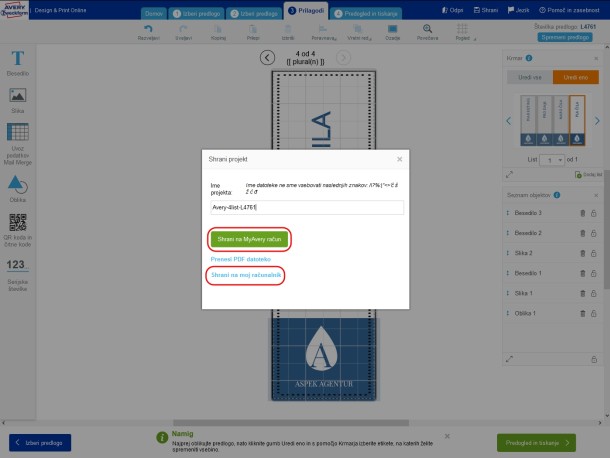The width and height of the screenshot is (610, 458).
Task: Click Shrani na MyAvery račun button
Action: pyautogui.click(x=249, y=239)
